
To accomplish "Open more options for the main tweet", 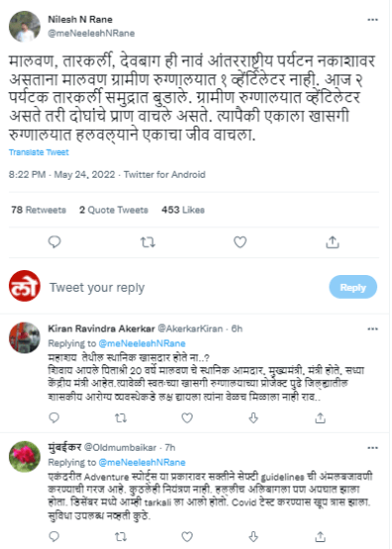I will click(x=373, y=20).
